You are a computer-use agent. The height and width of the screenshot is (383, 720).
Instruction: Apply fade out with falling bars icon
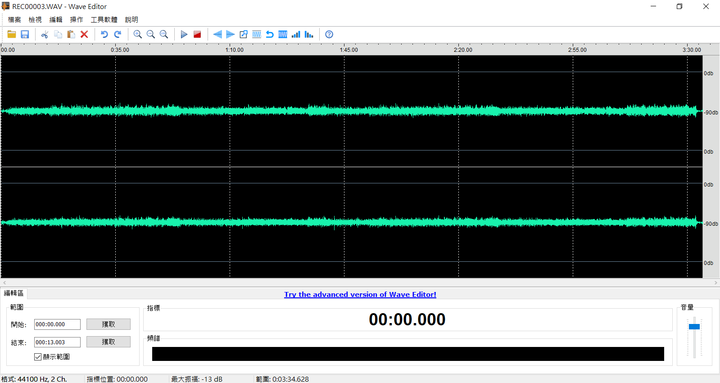309,34
